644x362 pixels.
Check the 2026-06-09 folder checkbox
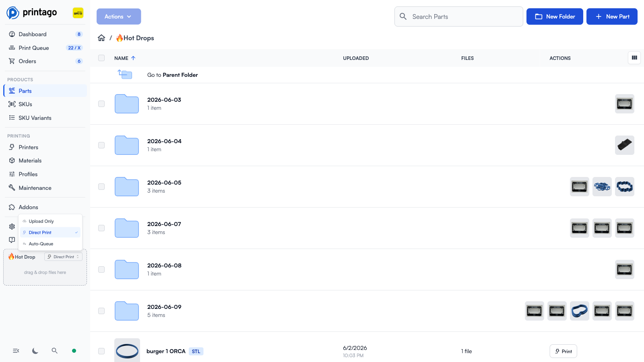tap(101, 311)
